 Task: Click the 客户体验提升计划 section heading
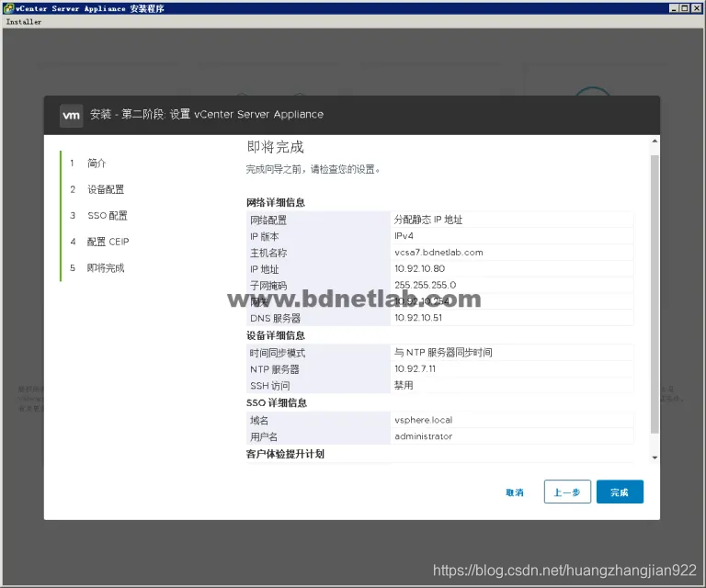(285, 454)
